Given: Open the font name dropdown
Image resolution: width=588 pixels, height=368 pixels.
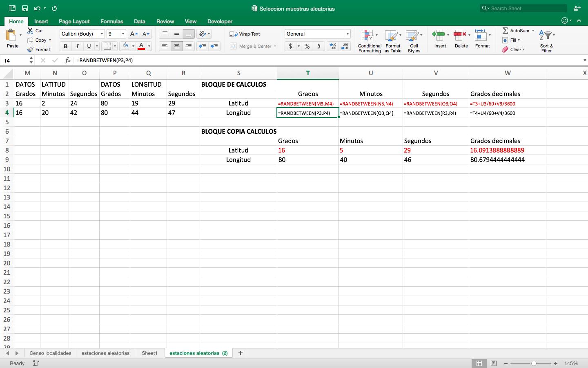Looking at the screenshot, I should [102, 34].
